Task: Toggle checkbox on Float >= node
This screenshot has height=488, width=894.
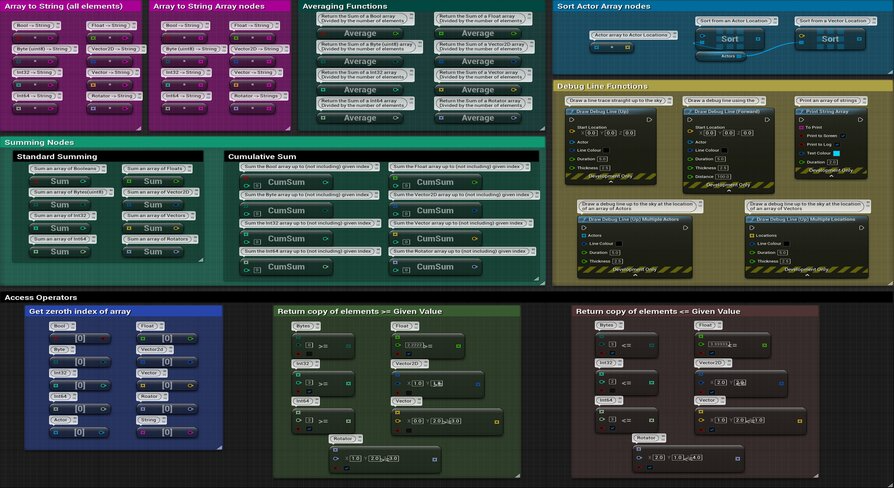Action: 409,354
